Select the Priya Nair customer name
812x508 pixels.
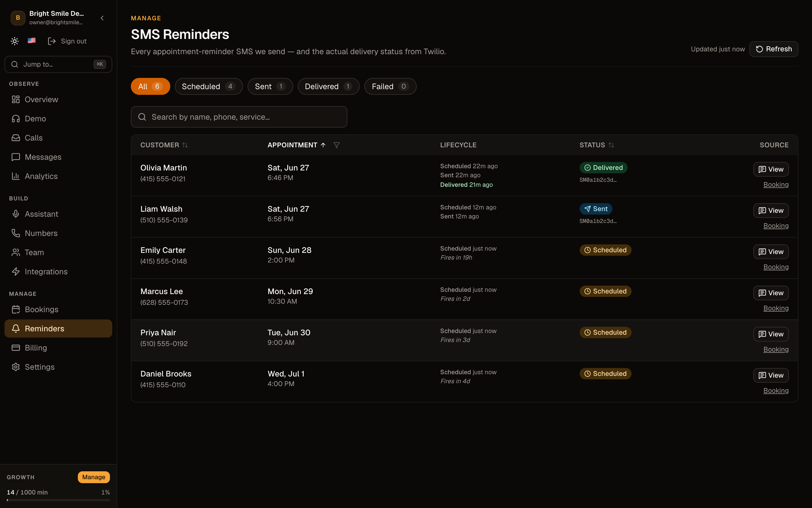(158, 333)
